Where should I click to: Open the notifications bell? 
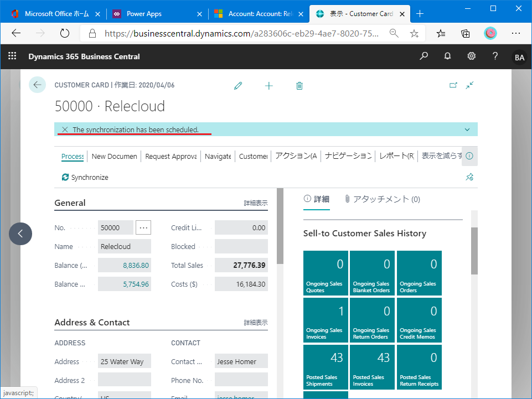point(447,56)
